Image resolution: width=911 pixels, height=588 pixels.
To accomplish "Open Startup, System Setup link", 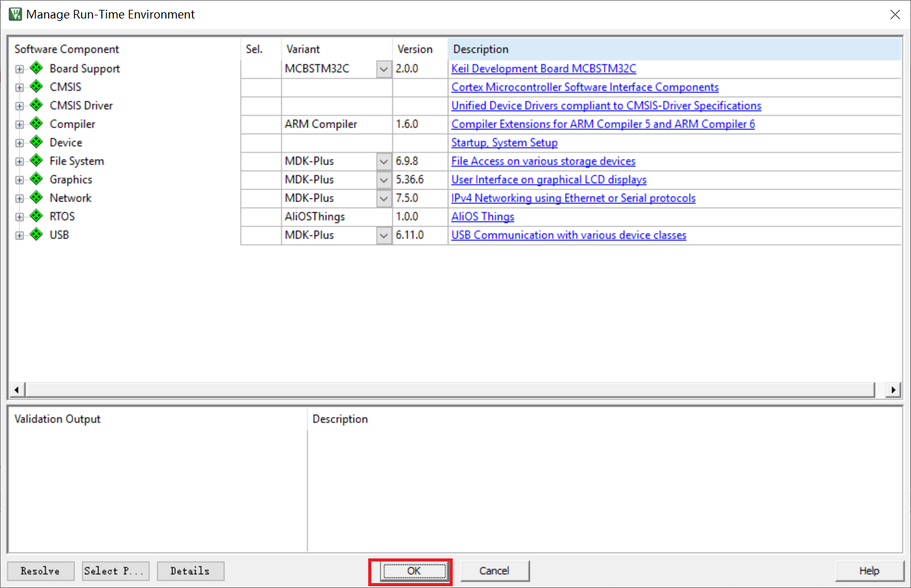I will 504,142.
